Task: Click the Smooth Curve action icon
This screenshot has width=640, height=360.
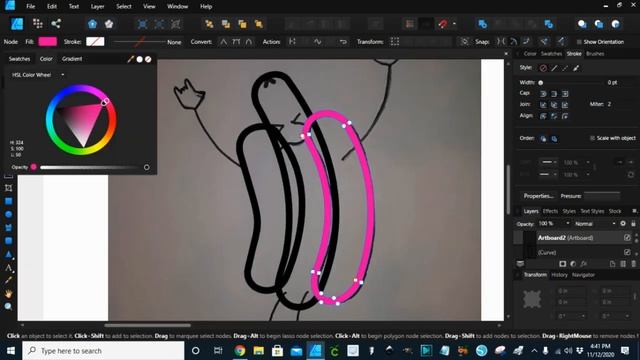Action: pyautogui.click(x=318, y=42)
